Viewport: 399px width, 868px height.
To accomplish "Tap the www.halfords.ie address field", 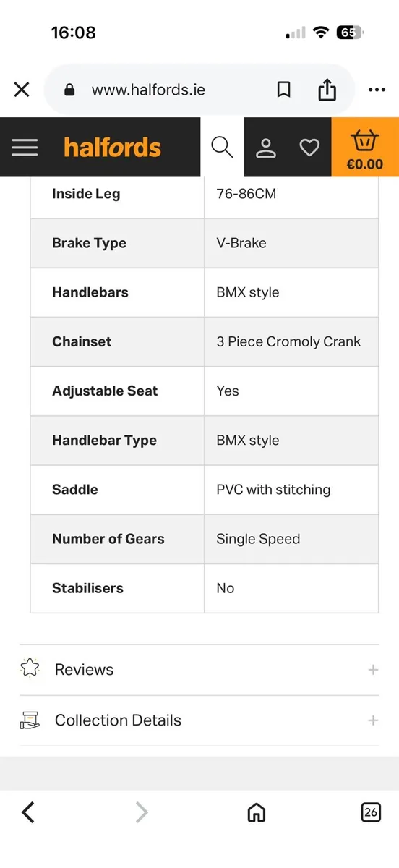I will pyautogui.click(x=148, y=90).
